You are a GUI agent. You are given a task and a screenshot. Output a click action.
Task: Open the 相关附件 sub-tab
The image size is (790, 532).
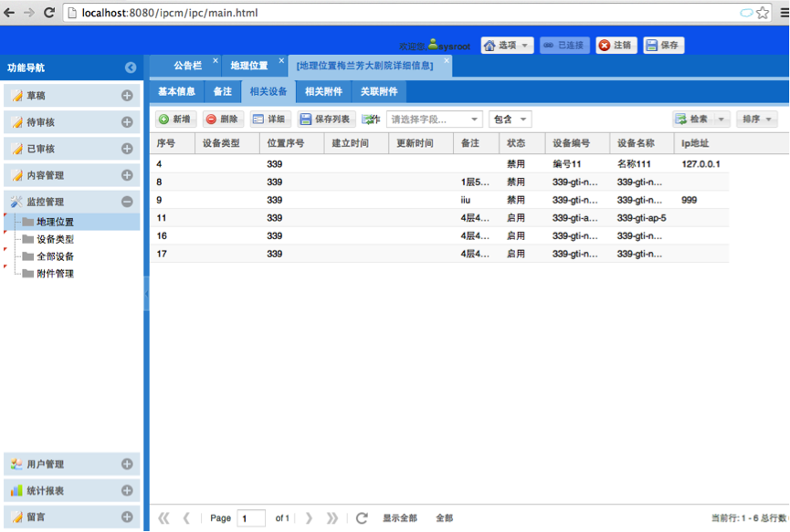tap(323, 91)
